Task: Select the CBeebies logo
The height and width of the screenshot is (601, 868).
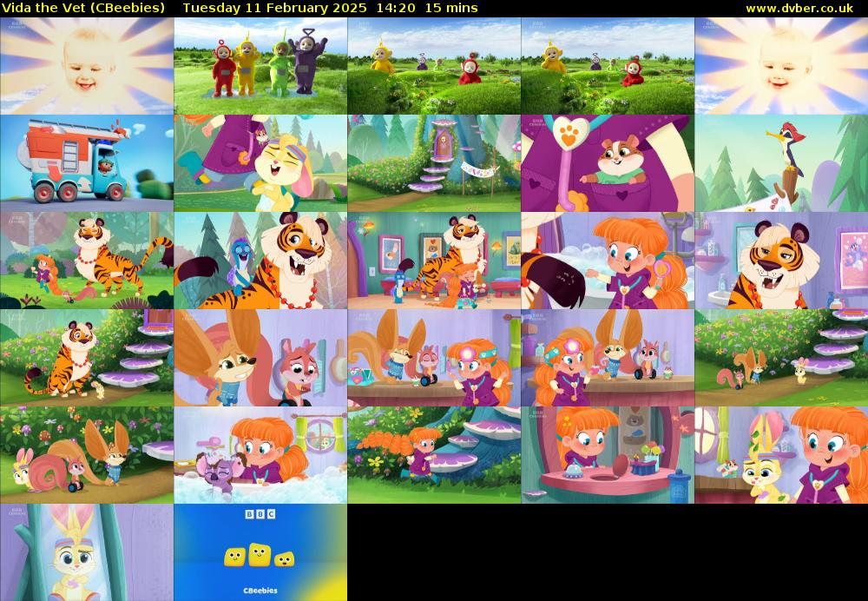Action: (260, 591)
